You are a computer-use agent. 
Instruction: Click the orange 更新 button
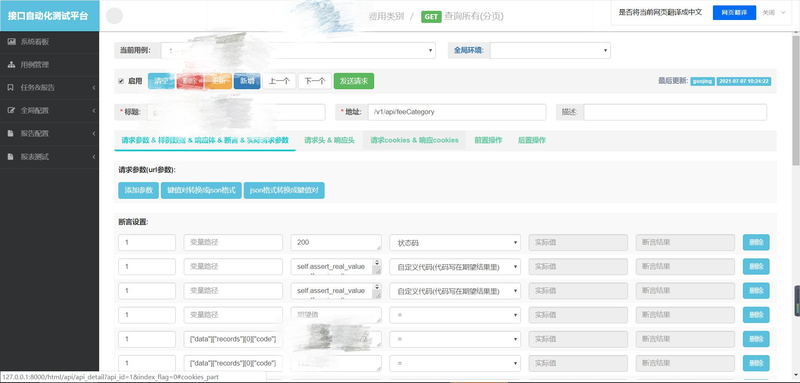218,81
